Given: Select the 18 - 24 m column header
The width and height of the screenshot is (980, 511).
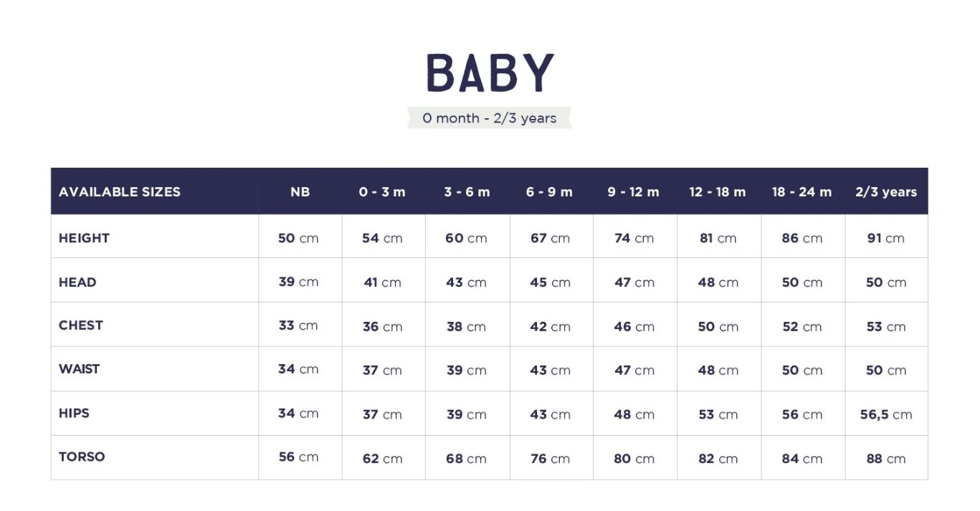Looking at the screenshot, I should tap(801, 192).
